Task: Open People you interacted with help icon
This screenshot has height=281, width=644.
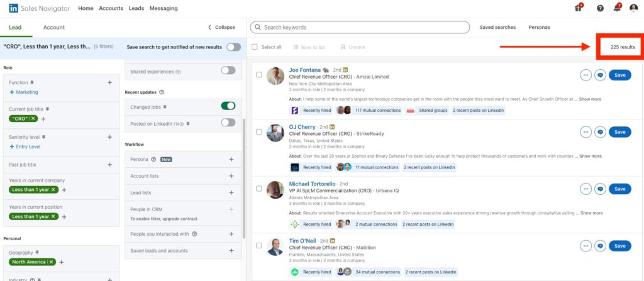Action: point(195,234)
